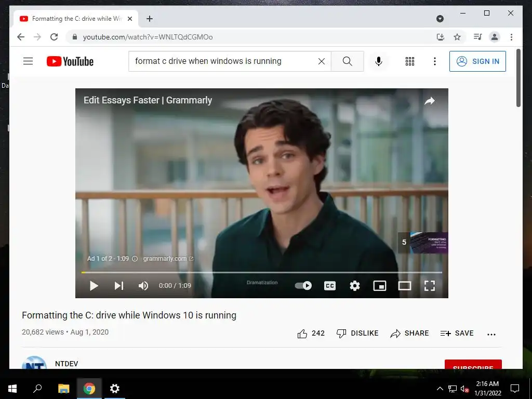The image size is (532, 399).
Task: Open Chrome tab search dropdown
Action: [x=440, y=19]
